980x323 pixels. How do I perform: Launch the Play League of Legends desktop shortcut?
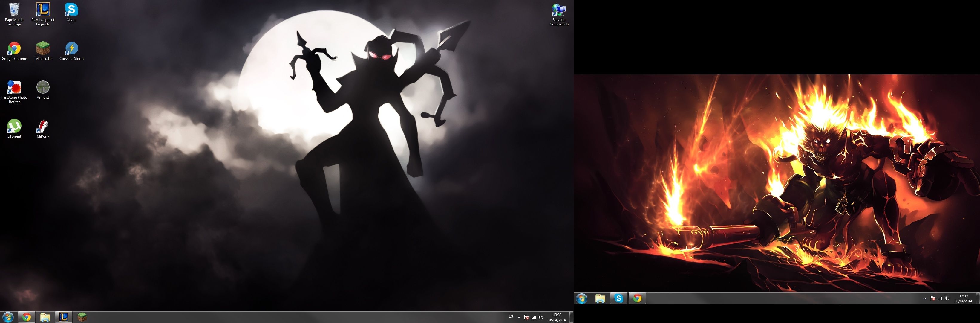[x=43, y=14]
